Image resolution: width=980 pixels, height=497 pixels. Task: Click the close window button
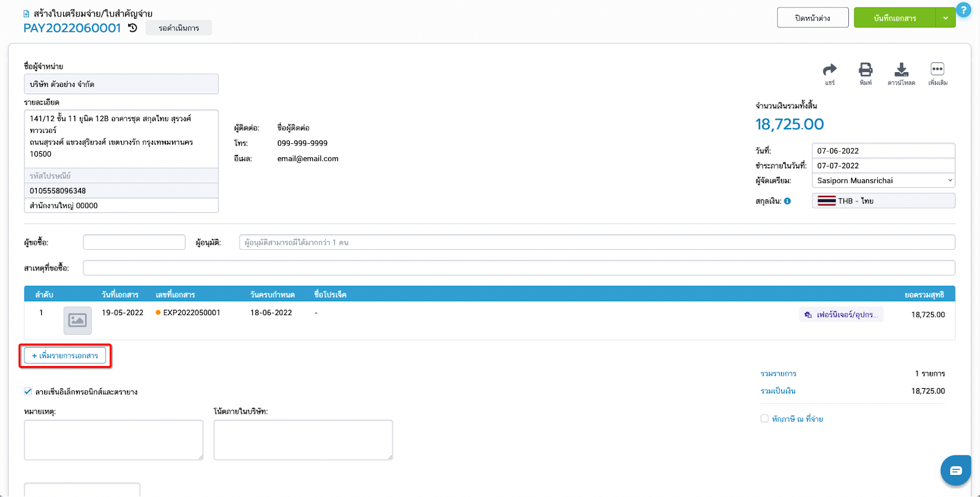812,18
